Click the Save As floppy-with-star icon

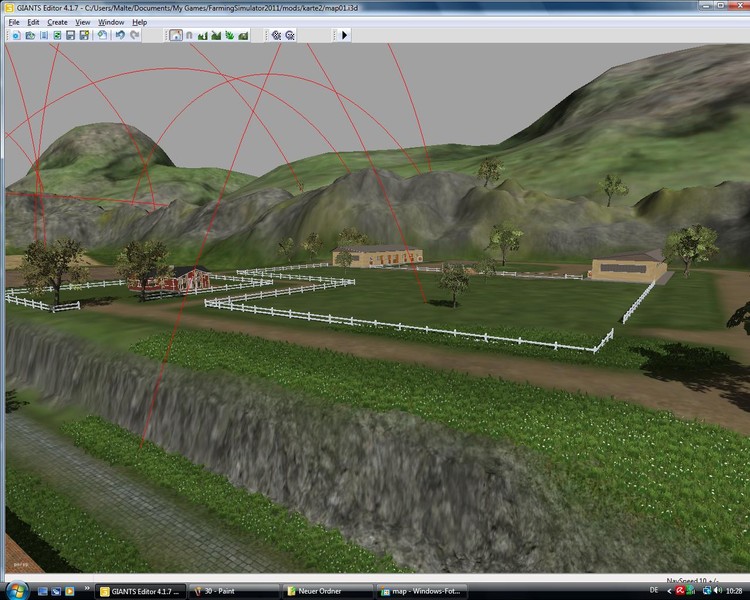(x=85, y=35)
